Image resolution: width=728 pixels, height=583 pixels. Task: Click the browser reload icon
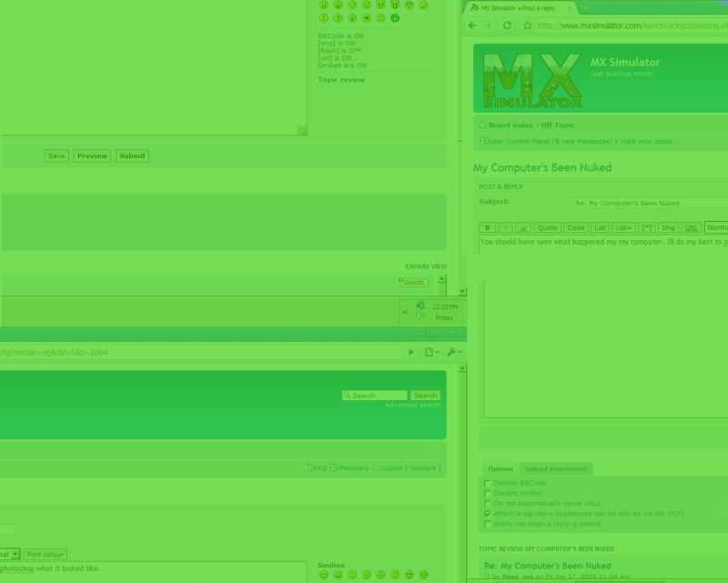(507, 25)
